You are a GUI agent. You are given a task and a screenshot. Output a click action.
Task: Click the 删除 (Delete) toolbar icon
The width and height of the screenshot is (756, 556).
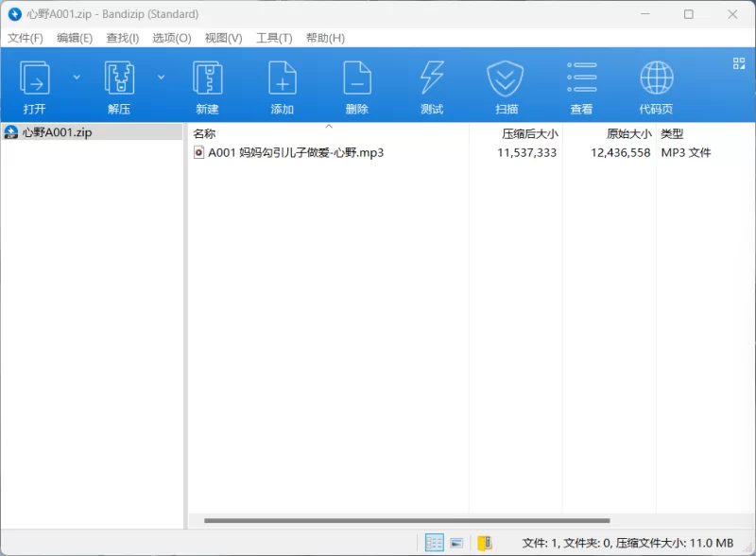coord(357,78)
